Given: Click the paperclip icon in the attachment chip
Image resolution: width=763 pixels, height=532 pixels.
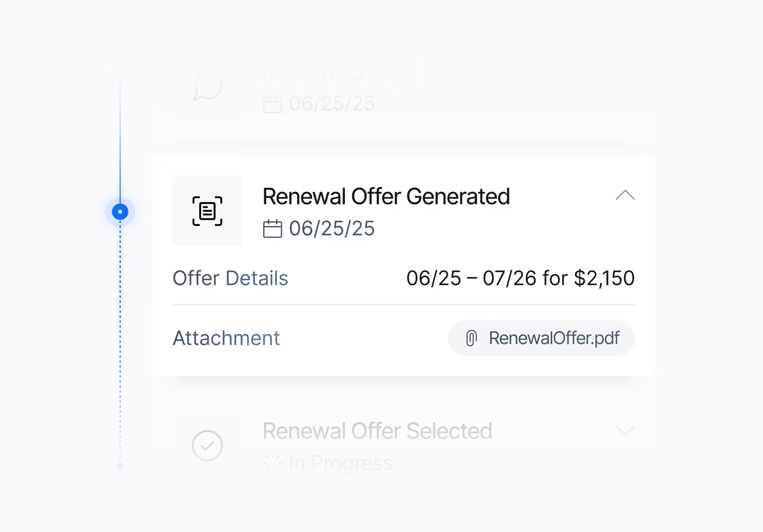Looking at the screenshot, I should pyautogui.click(x=471, y=338).
